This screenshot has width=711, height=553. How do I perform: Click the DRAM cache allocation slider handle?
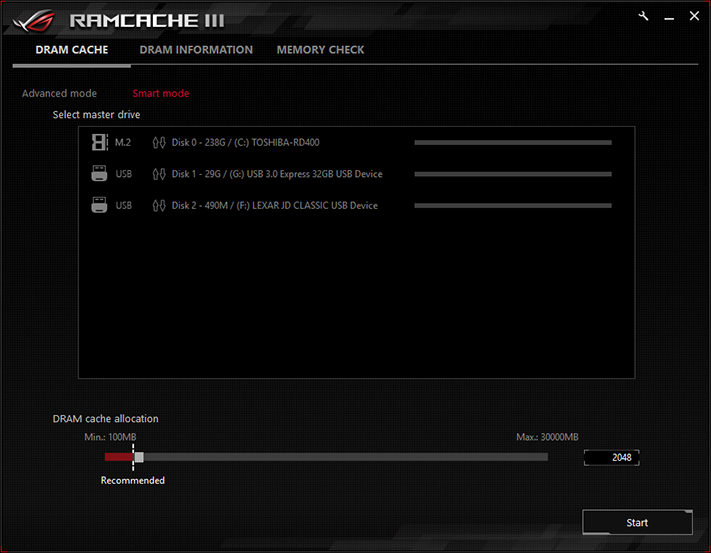click(139, 457)
